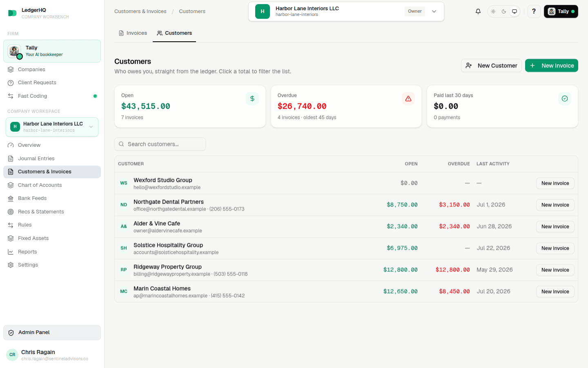
Task: Open the help question mark button
Action: pos(534,11)
